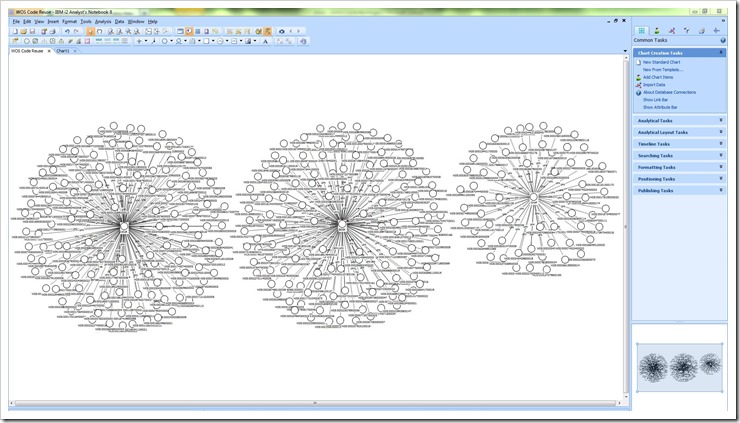
Task: Open the Help menu
Action: (x=152, y=22)
